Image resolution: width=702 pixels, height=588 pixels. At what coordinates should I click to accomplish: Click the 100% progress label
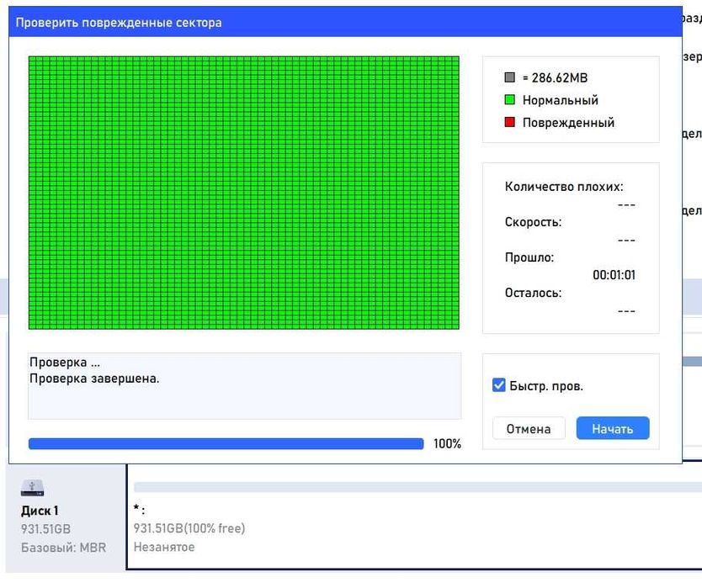click(447, 443)
